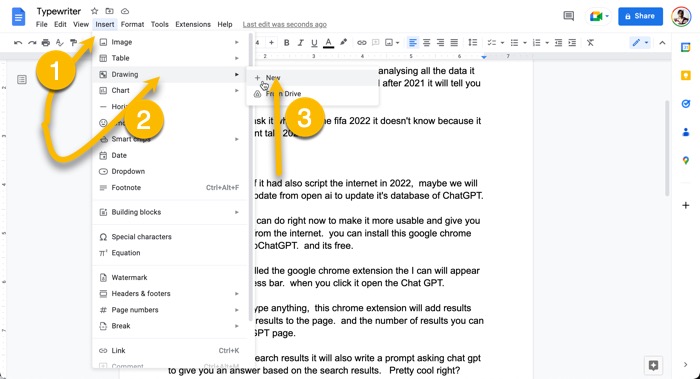Select the highlight color pen icon
This screenshot has height=379, width=700.
[x=343, y=42]
